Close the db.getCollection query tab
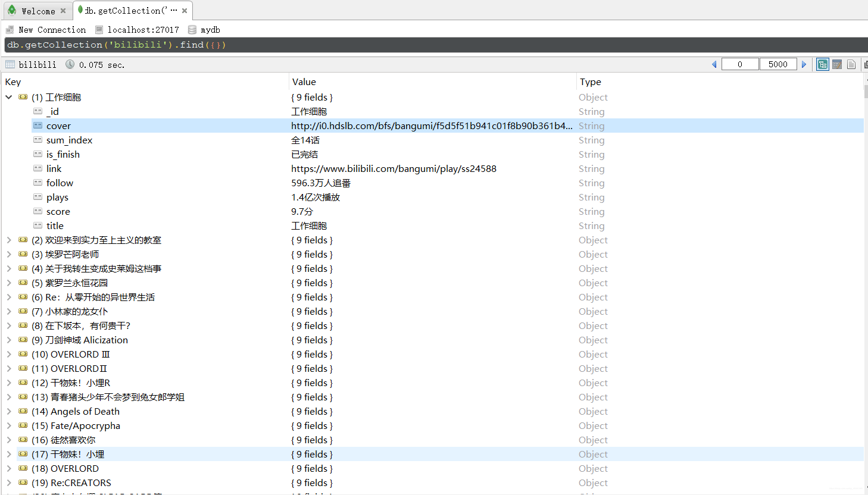This screenshot has height=495, width=868. pyautogui.click(x=185, y=11)
